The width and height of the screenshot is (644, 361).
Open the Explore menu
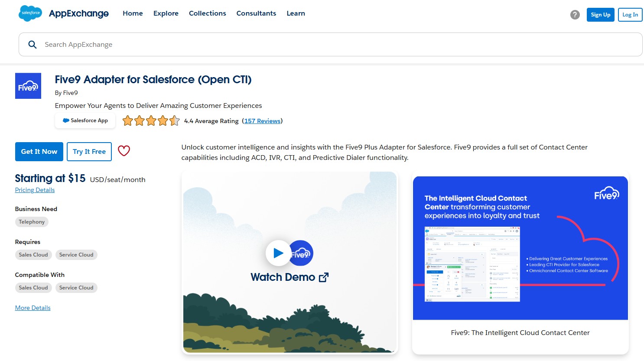tap(166, 13)
